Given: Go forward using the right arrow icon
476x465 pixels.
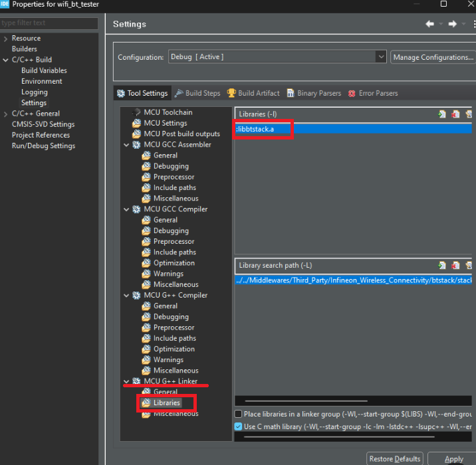Looking at the screenshot, I should (452, 24).
